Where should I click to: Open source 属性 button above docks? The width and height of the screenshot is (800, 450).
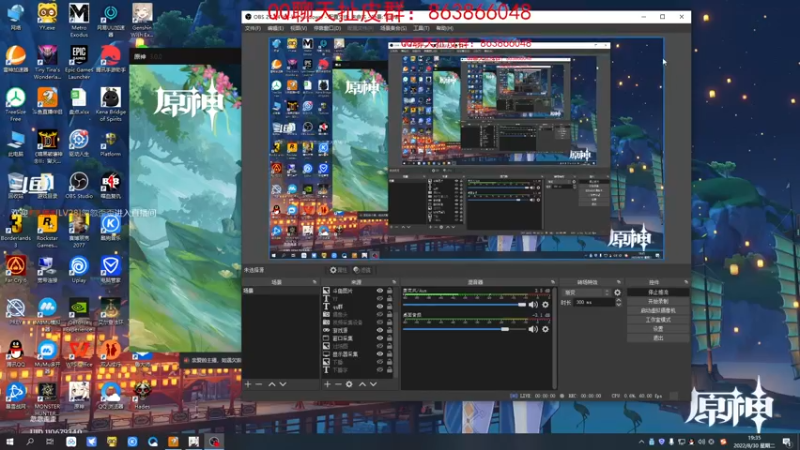[338, 270]
